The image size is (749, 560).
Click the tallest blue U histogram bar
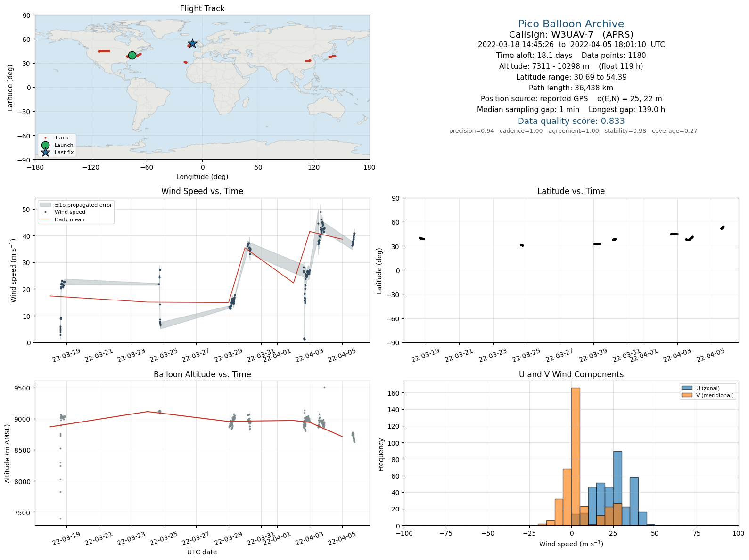[617, 488]
